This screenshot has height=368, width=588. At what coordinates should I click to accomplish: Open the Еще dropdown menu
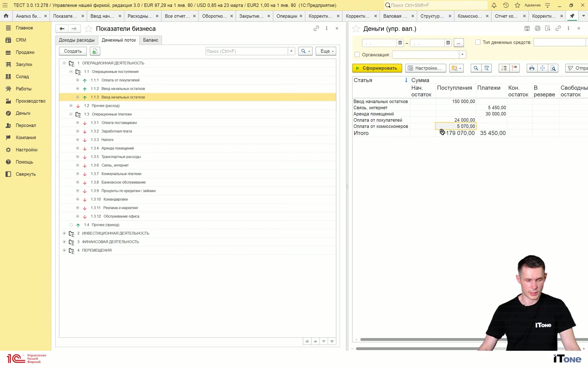click(x=326, y=51)
